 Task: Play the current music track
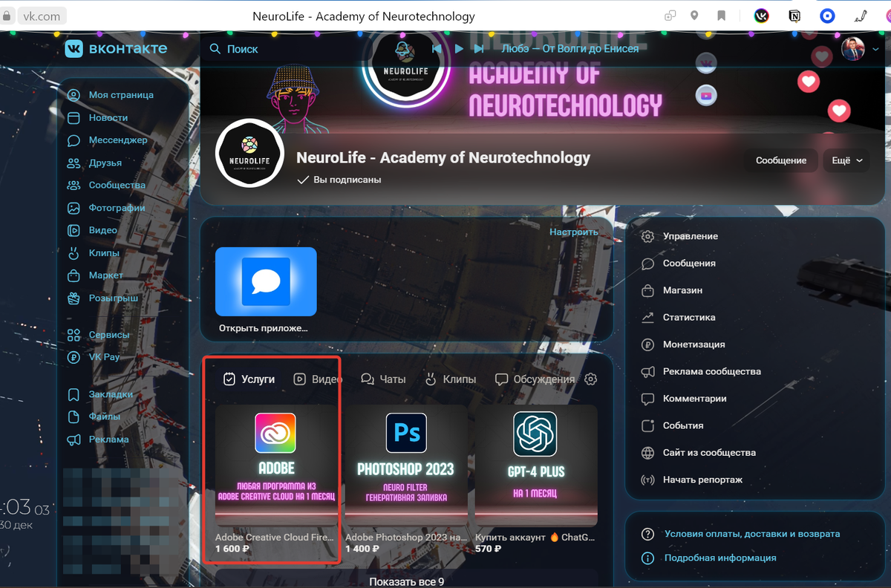coord(459,48)
